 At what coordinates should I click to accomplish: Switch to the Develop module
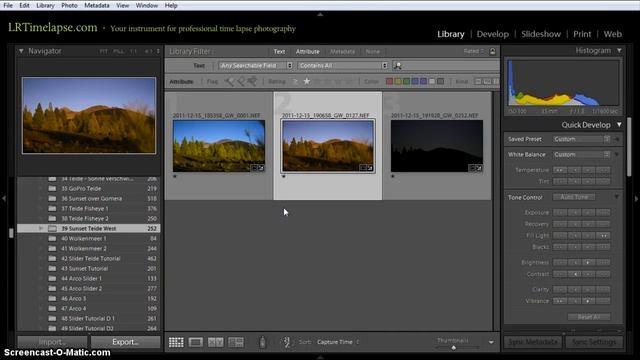point(493,34)
